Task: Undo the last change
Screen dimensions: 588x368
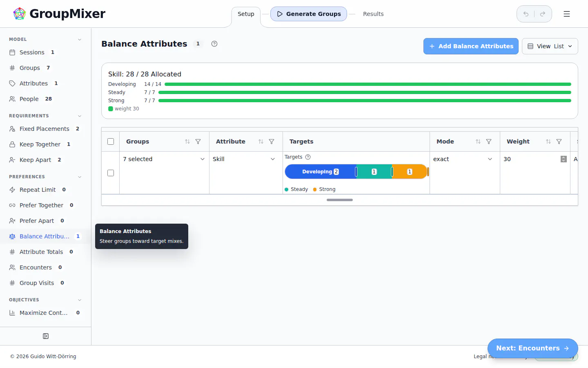Action: (x=526, y=14)
